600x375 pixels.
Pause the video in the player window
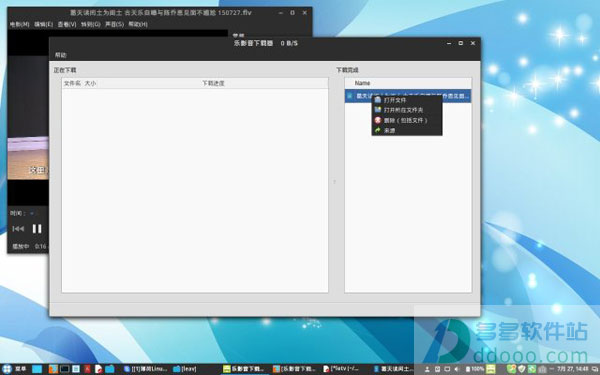coord(37,229)
